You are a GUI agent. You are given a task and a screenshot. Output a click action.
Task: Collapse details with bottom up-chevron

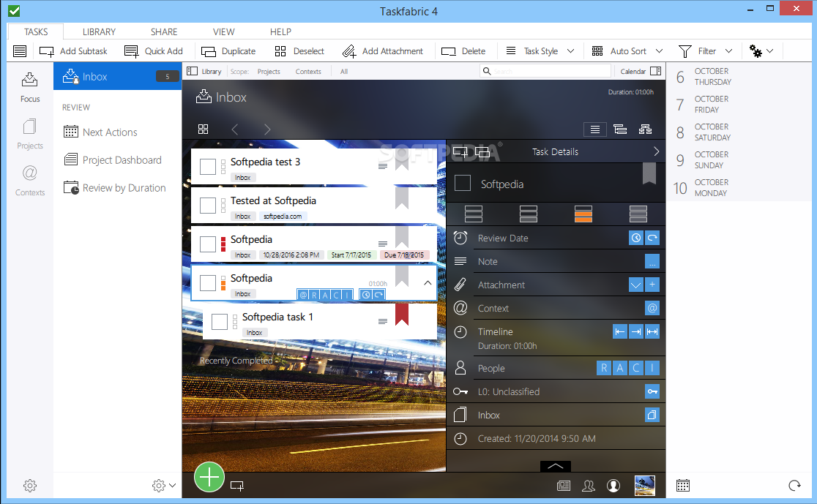click(556, 466)
